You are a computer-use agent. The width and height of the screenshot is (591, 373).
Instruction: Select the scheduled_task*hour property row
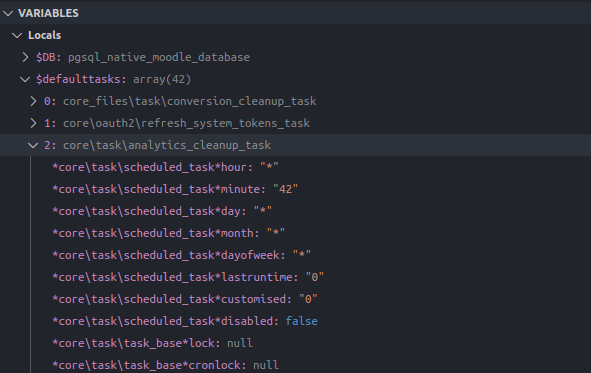[296, 167]
